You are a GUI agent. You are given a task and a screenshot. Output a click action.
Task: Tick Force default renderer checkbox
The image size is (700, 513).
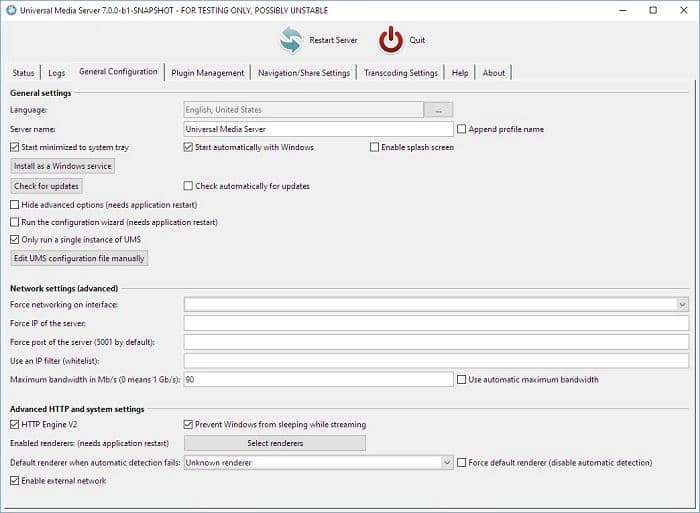(462, 463)
